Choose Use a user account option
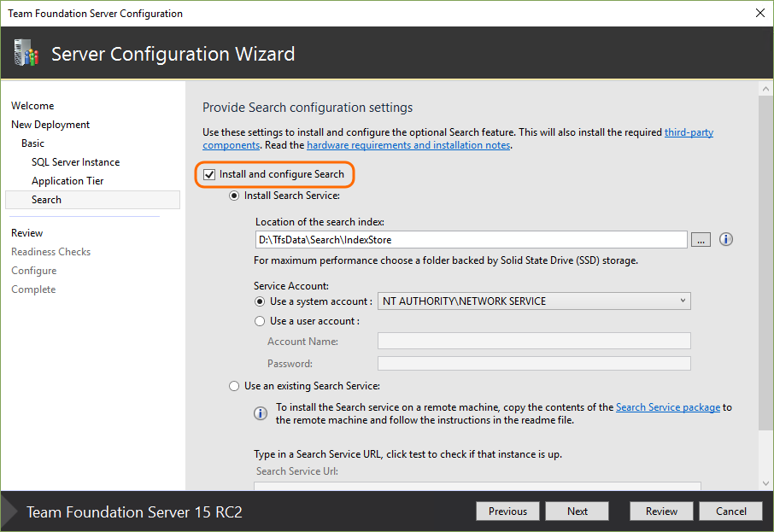 [x=261, y=321]
